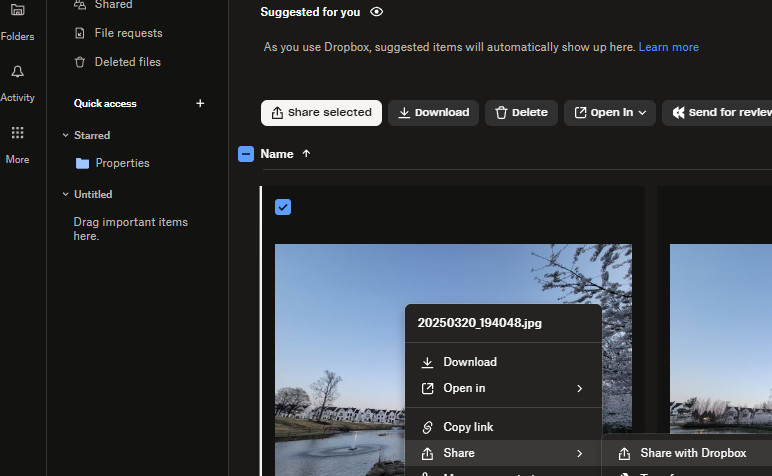The height and width of the screenshot is (476, 772).
Task: Click the sort arrow next to Name
Action: point(306,154)
